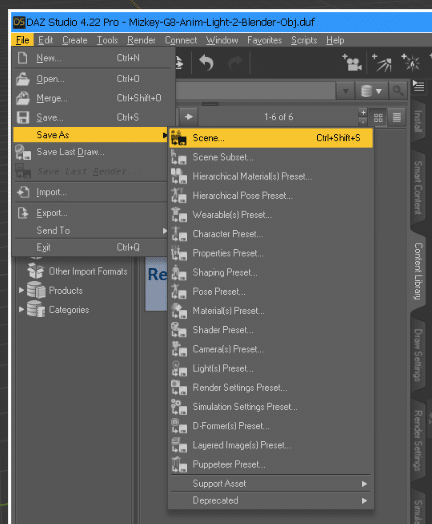Click the Shader Preset icon

179,330
